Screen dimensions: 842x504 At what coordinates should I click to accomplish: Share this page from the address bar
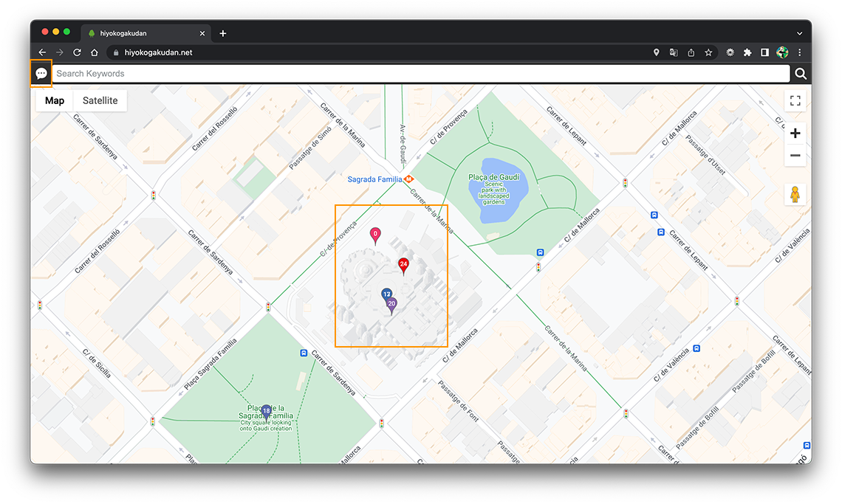tap(691, 52)
